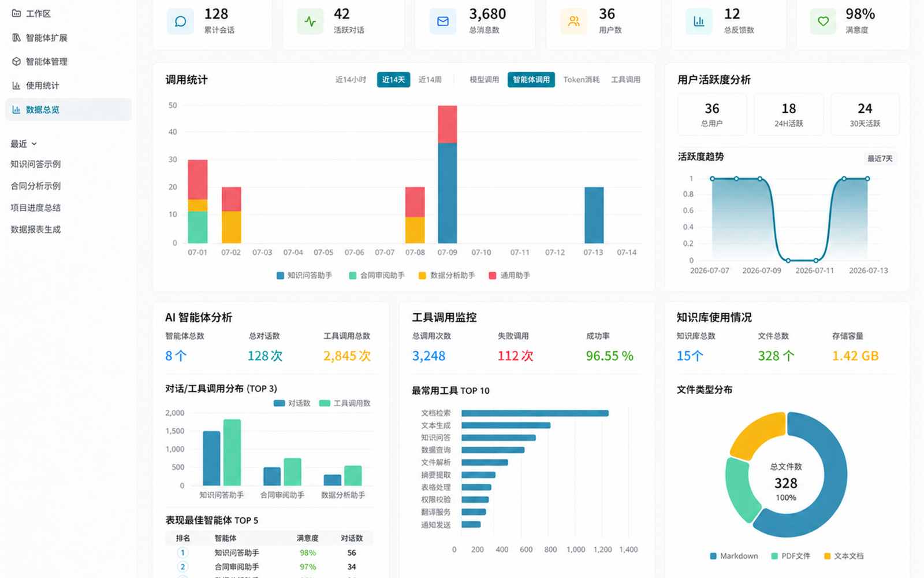Open recent item 数据报表生成

click(35, 229)
